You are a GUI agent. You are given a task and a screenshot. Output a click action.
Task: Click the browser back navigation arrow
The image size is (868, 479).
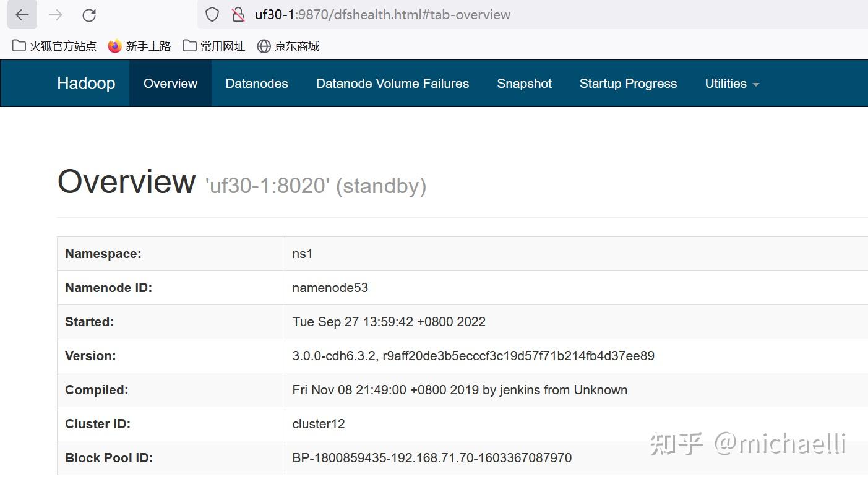coord(21,14)
